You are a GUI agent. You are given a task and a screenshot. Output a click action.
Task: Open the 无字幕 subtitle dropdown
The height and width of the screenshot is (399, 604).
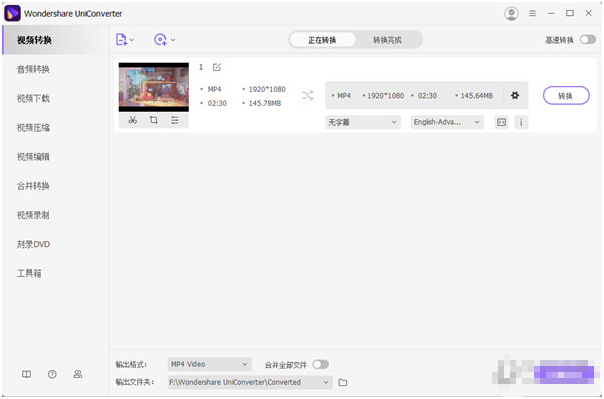(363, 122)
